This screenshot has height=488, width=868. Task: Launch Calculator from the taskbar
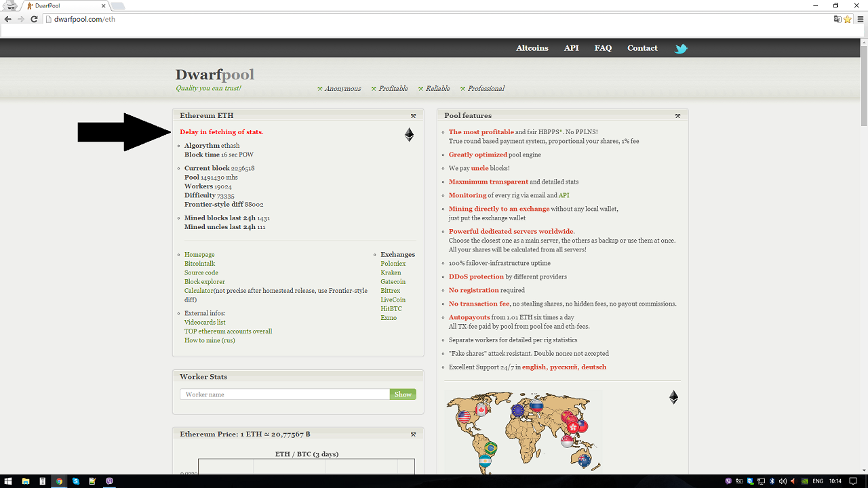point(42,481)
